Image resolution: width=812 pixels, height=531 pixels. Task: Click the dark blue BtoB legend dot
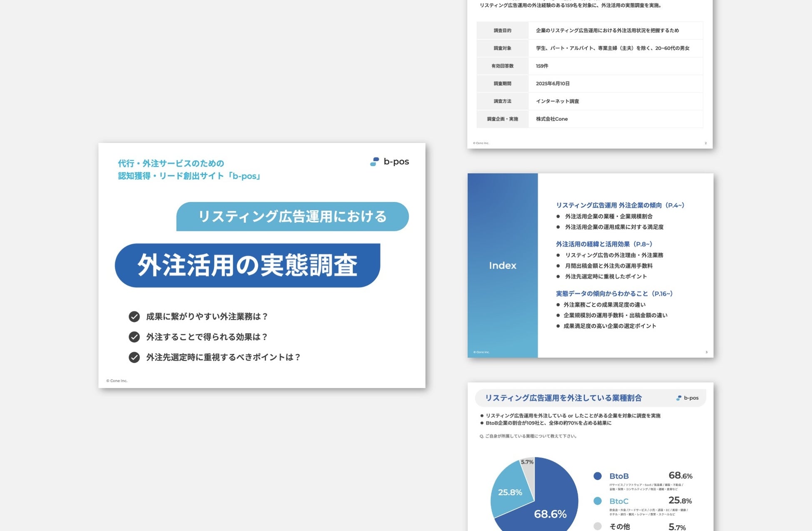(x=598, y=476)
